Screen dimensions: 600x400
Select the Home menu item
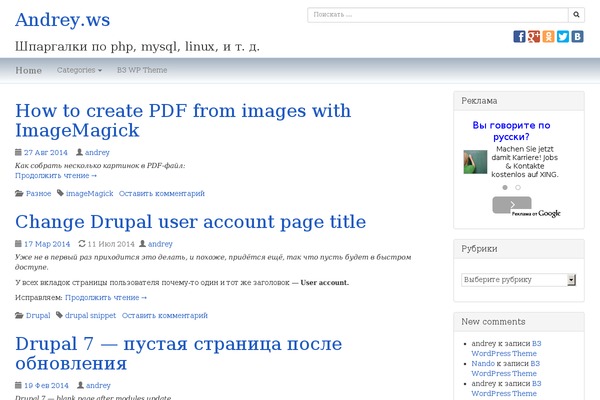(x=29, y=70)
